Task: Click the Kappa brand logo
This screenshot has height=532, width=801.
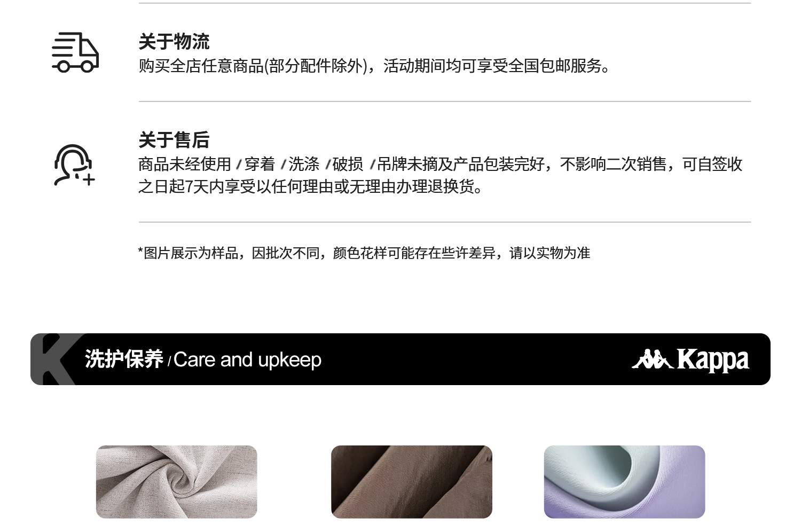Action: [690, 359]
